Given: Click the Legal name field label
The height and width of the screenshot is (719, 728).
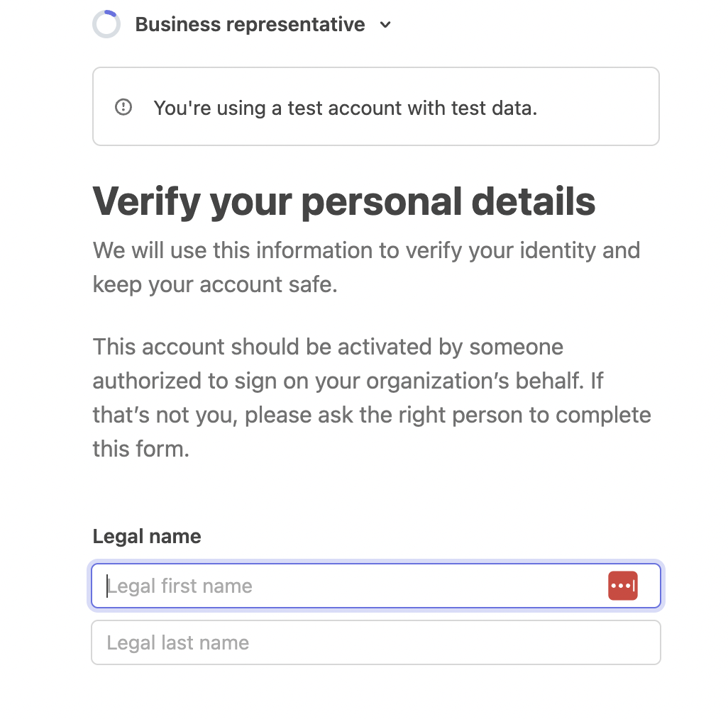Looking at the screenshot, I should click(x=147, y=536).
